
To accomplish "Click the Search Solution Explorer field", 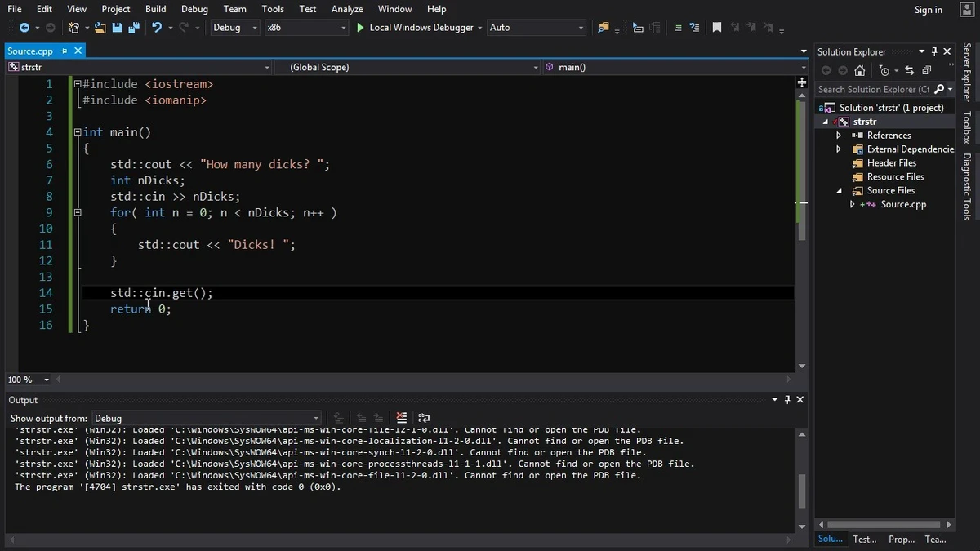I will pyautogui.click(x=873, y=89).
